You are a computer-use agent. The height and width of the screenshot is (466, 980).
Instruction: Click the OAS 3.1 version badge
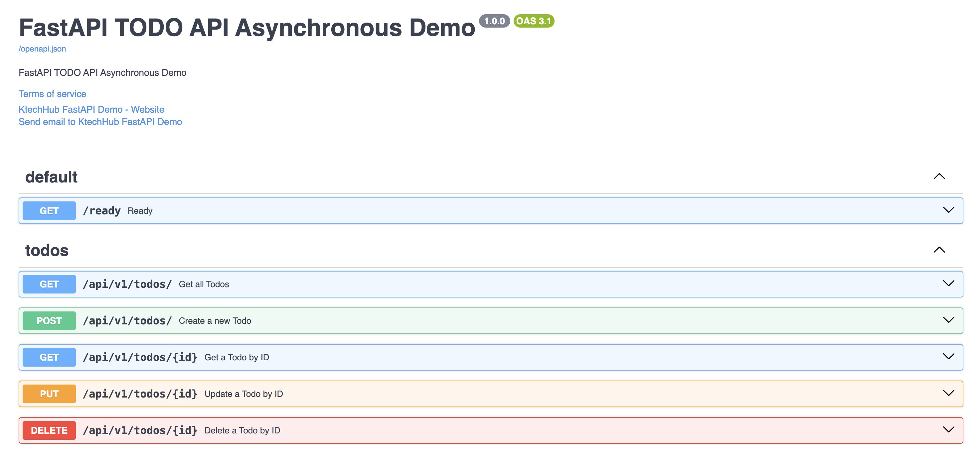pyautogui.click(x=533, y=21)
